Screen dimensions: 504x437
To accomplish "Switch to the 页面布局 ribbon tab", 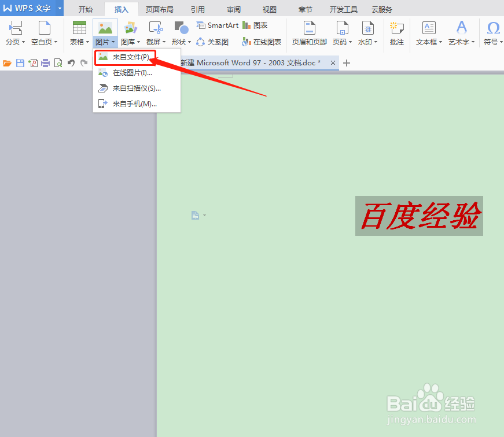I will tap(160, 9).
